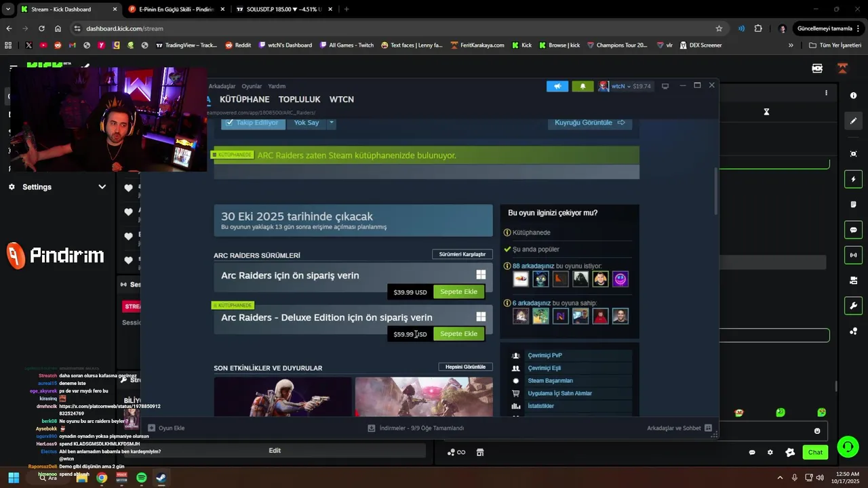Click Kuyruğu Görüntüle button
The width and height of the screenshot is (868, 488).
(589, 123)
